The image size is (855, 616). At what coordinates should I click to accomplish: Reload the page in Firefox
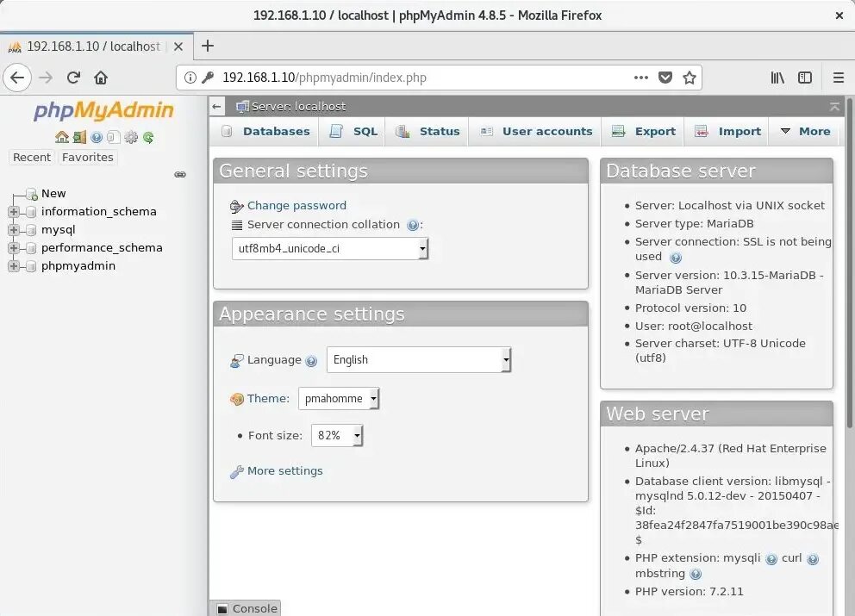click(x=73, y=78)
